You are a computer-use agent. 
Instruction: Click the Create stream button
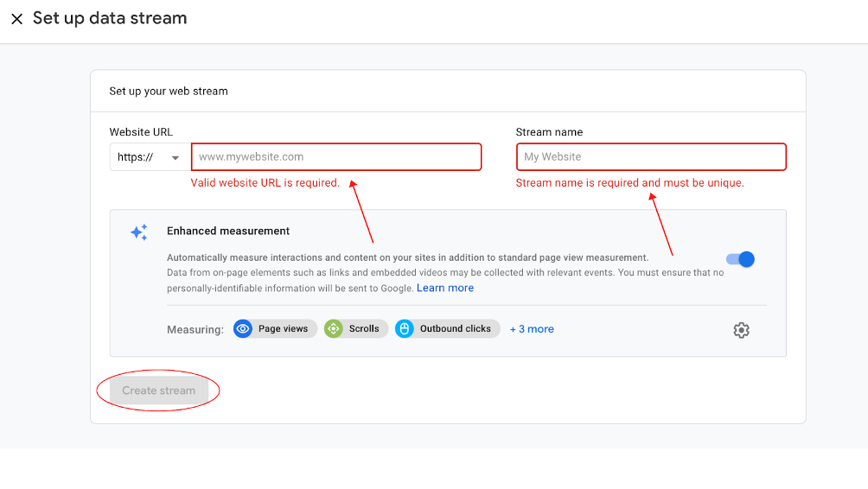point(159,391)
